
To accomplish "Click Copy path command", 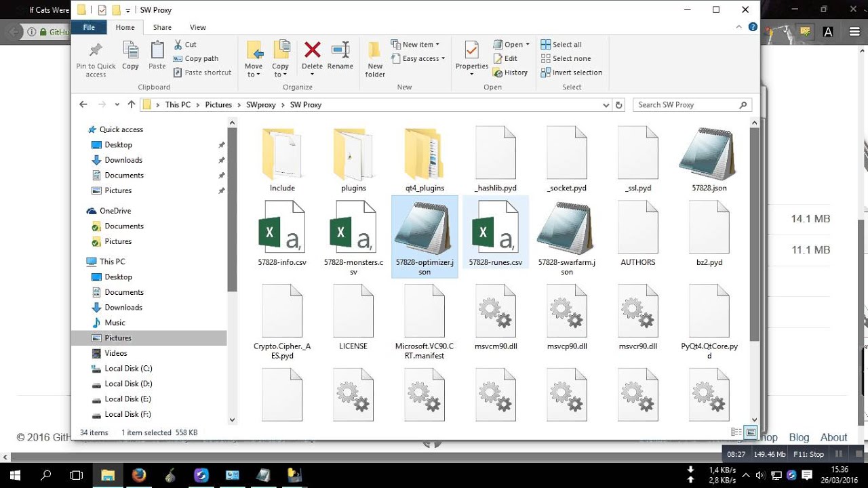I will 196,58.
